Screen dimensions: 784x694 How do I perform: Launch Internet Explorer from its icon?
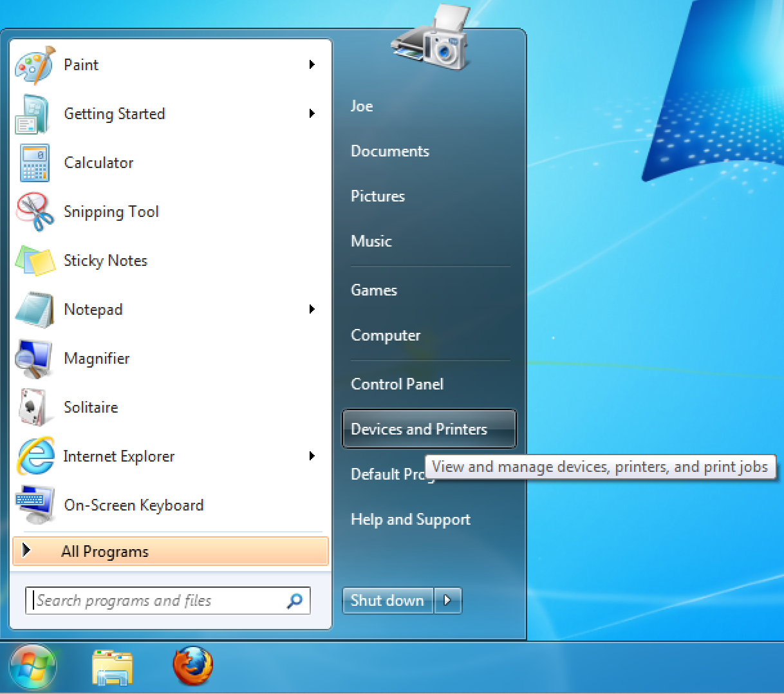pos(35,456)
